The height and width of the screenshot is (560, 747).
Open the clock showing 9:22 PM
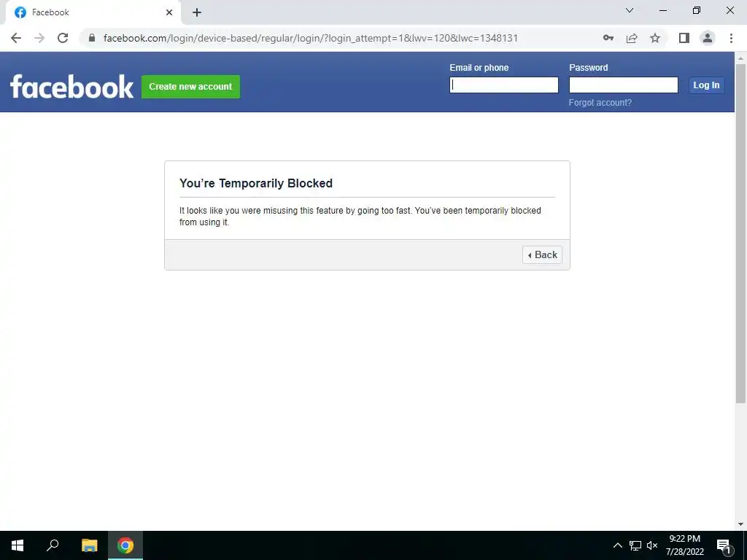684,545
